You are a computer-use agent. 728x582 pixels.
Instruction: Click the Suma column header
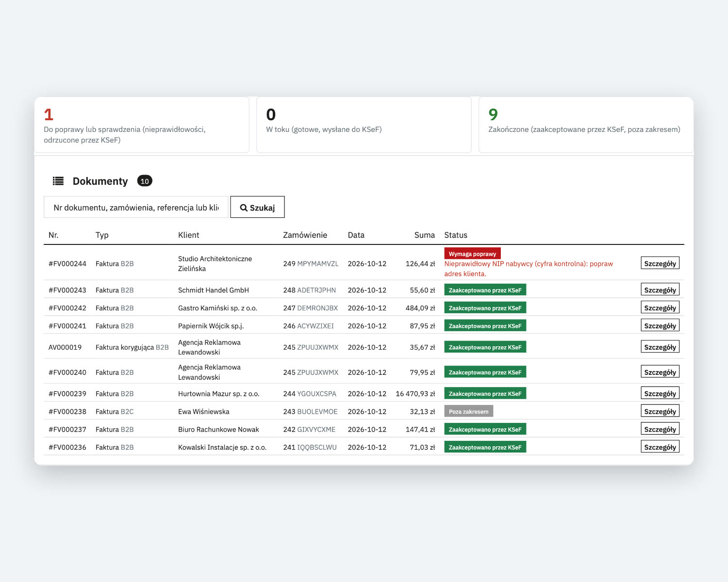(x=425, y=235)
